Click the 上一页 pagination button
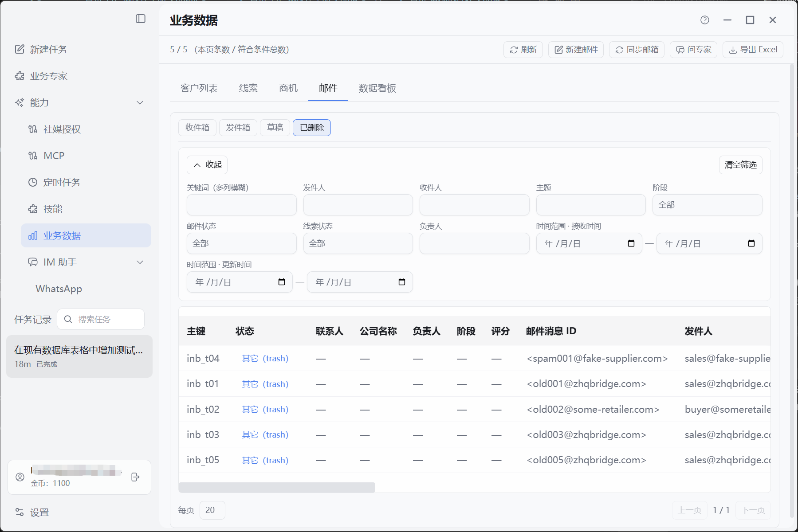This screenshot has width=798, height=532. tap(690, 510)
